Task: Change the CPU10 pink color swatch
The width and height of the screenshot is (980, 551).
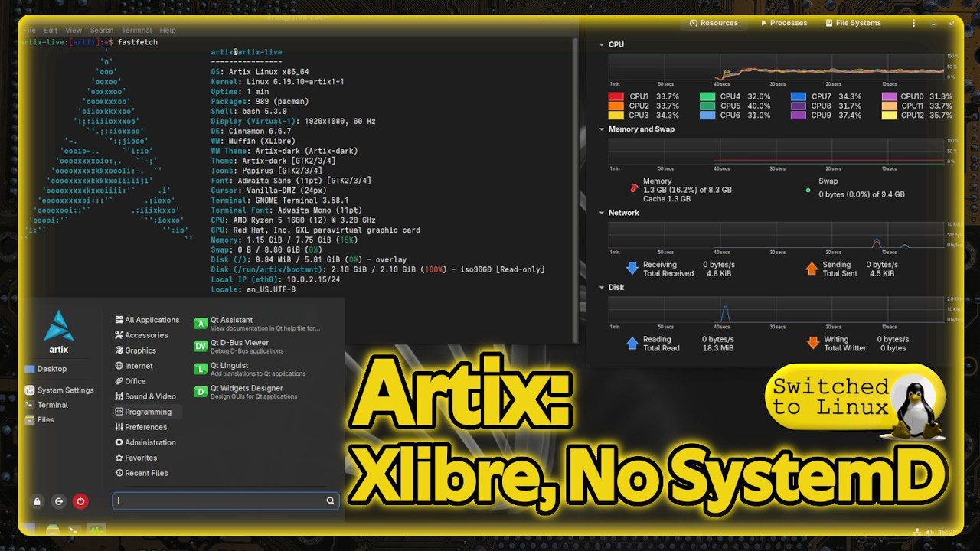Action: pos(889,96)
